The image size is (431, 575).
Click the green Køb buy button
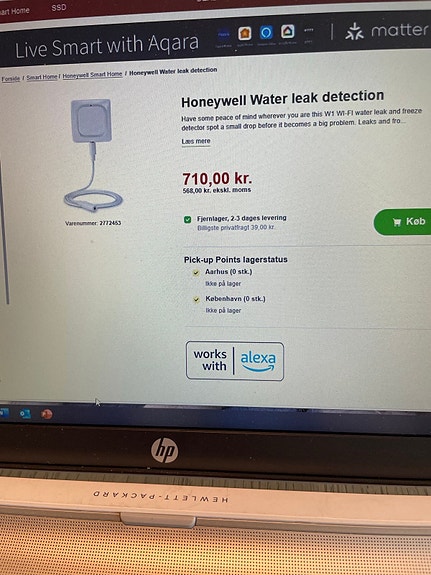click(x=402, y=222)
